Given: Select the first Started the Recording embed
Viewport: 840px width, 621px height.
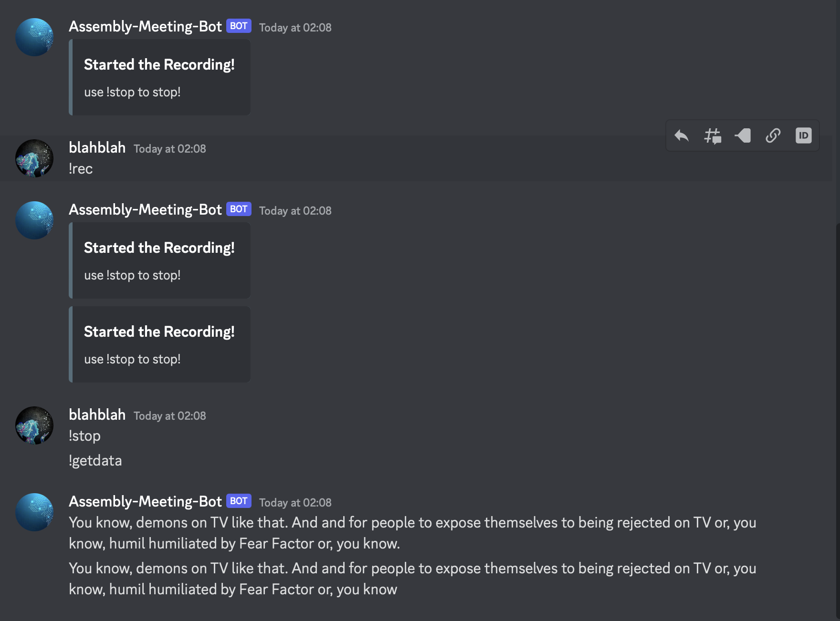Looking at the screenshot, I should [159, 77].
